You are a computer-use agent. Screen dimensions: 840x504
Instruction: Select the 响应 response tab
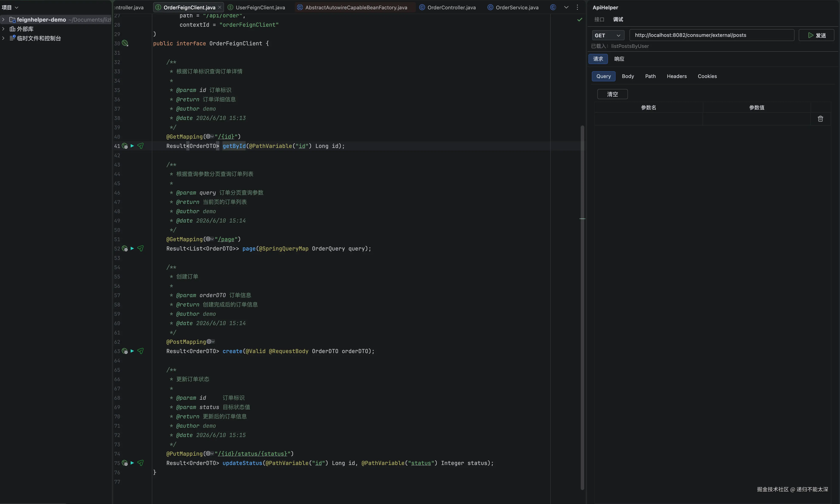click(x=619, y=59)
